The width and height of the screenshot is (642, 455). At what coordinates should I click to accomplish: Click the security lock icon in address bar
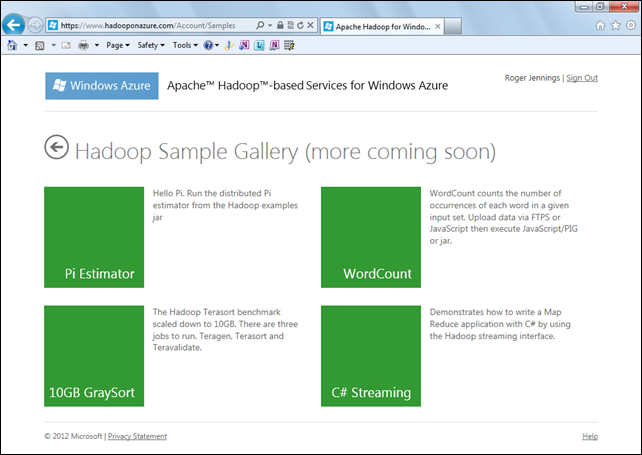(x=280, y=25)
